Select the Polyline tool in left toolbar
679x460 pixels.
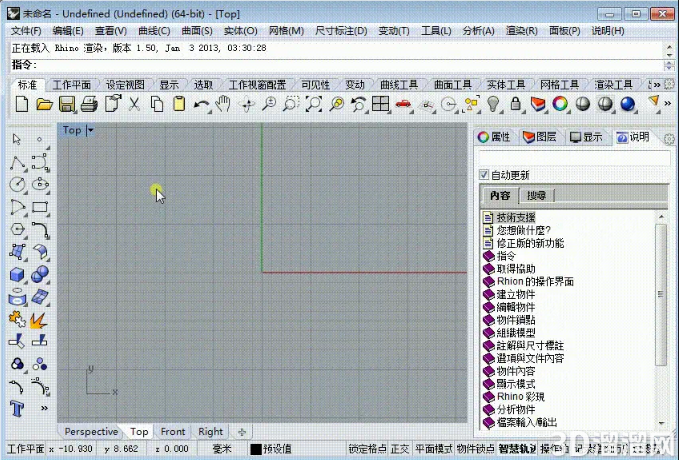click(17, 163)
